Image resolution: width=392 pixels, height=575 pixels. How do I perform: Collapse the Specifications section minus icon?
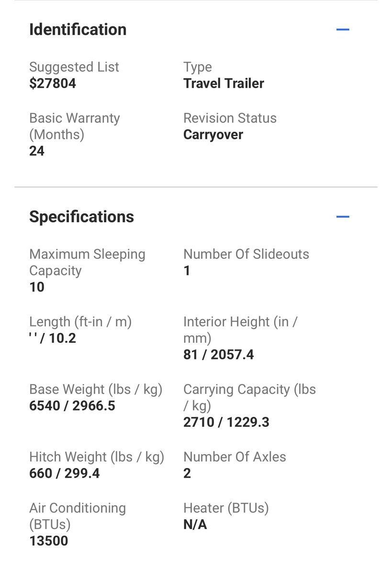343,217
